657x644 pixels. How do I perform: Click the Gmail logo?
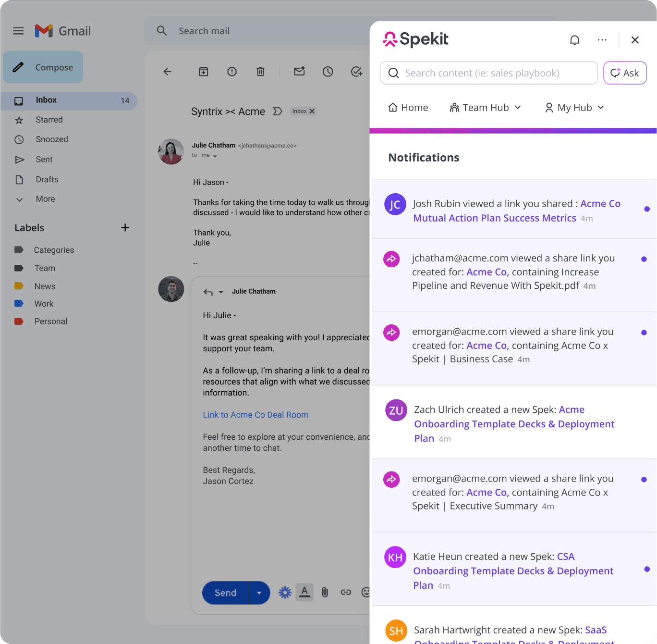63,31
